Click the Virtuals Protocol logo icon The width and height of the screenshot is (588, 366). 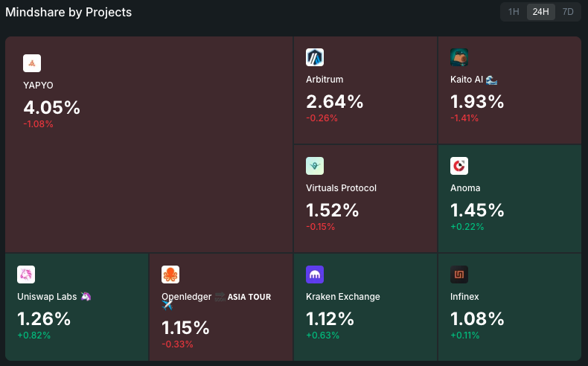tap(315, 166)
